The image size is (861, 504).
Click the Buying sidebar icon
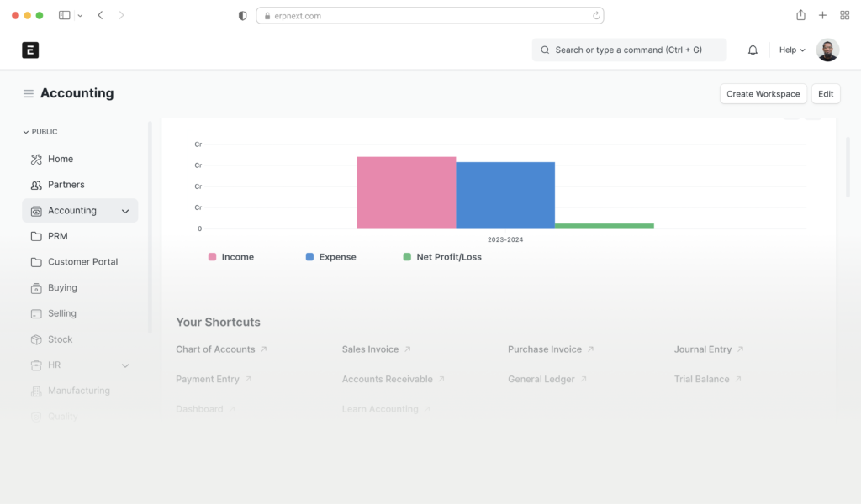(36, 288)
